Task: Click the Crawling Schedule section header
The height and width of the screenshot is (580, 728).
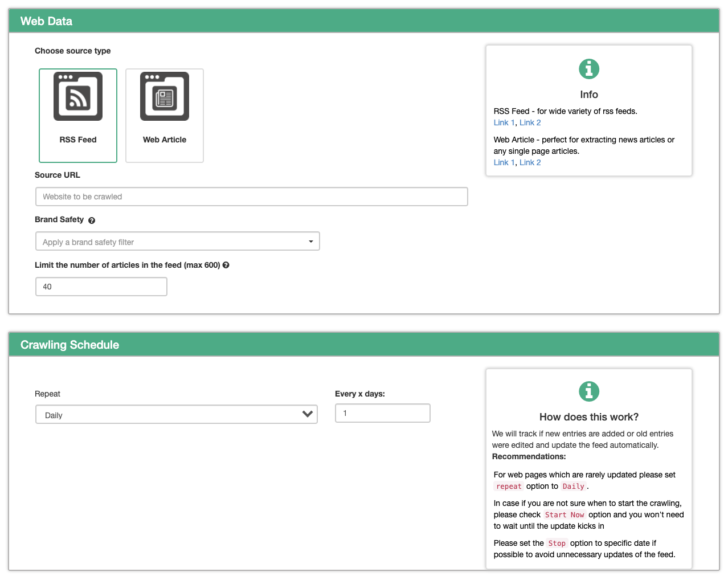Action: coord(364,345)
